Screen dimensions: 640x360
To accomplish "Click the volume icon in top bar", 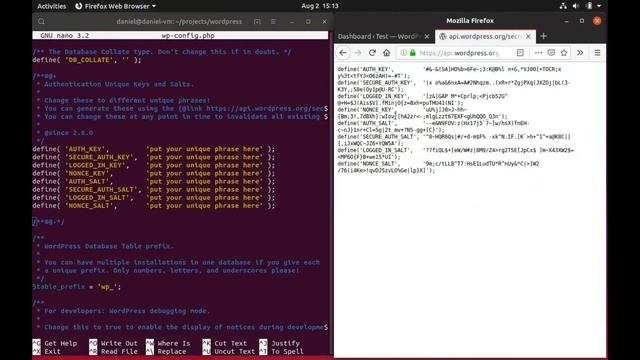I will [x=576, y=6].
